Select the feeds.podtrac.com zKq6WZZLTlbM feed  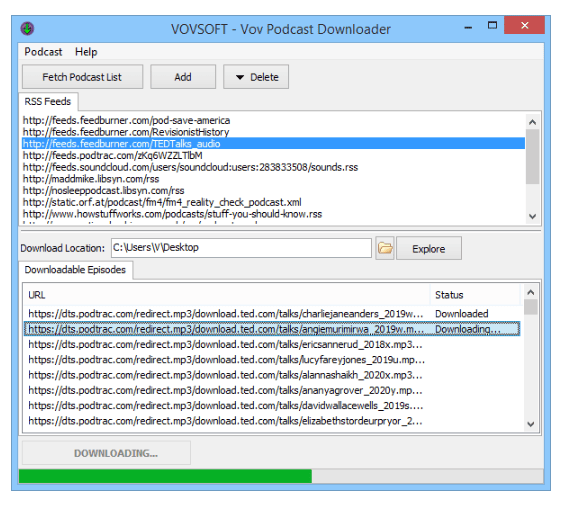point(273,155)
